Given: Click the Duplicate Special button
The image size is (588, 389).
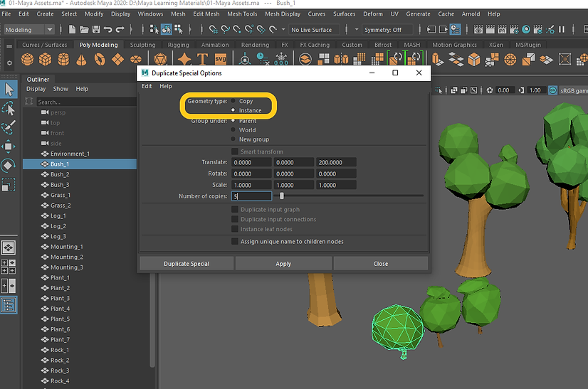Looking at the screenshot, I should pos(187,263).
